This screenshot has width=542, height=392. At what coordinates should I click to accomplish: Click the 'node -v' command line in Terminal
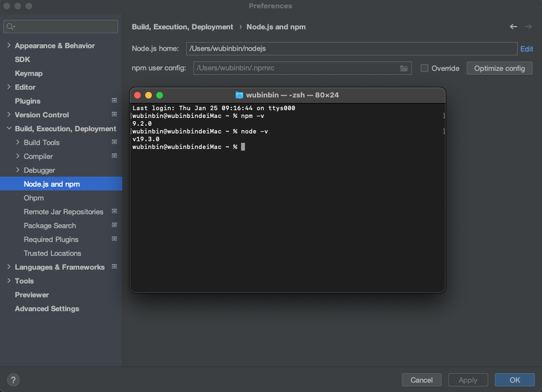200,131
